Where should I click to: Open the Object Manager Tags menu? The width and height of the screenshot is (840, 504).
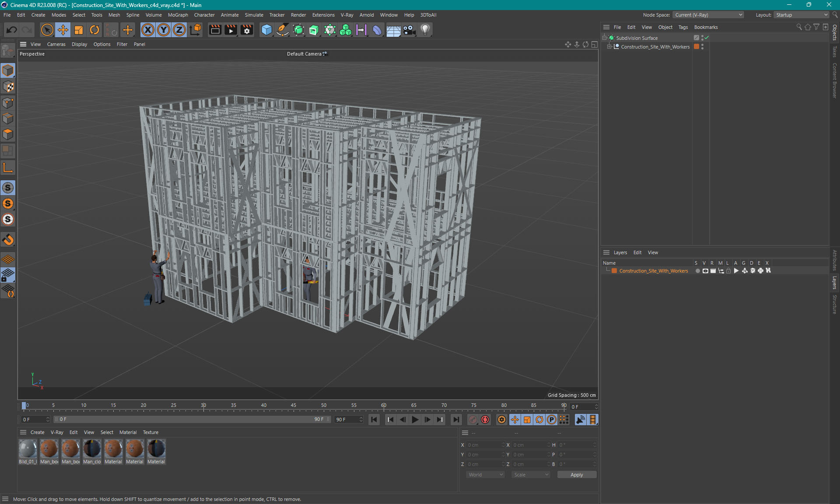[x=683, y=27]
